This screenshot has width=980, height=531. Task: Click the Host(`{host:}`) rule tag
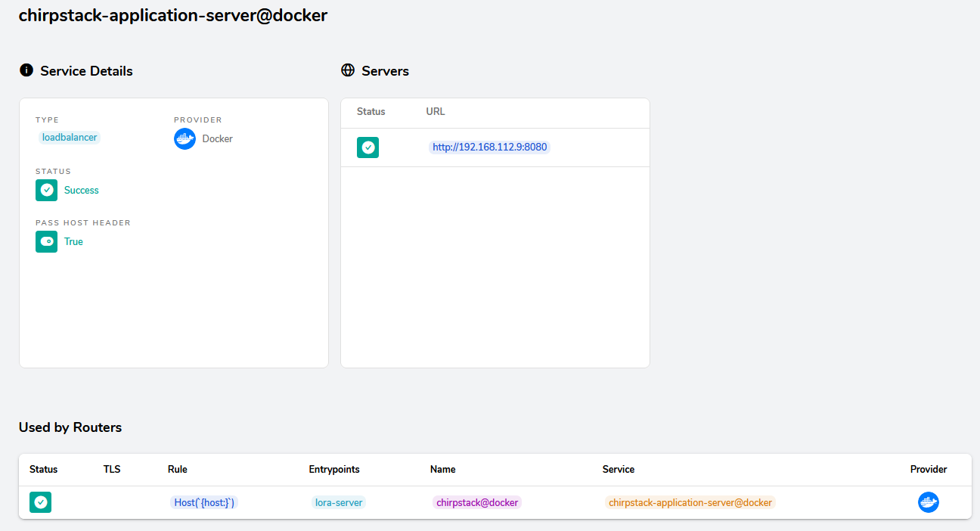(204, 502)
